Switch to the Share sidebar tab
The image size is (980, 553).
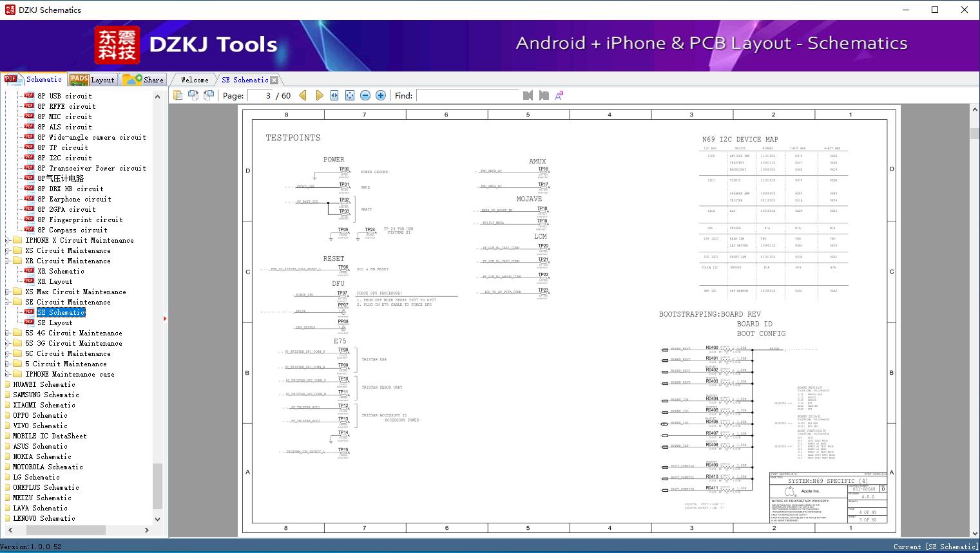[x=143, y=80]
